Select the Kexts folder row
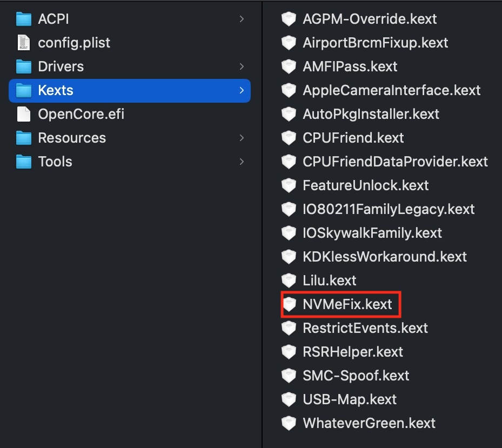The image size is (502, 448). (130, 90)
